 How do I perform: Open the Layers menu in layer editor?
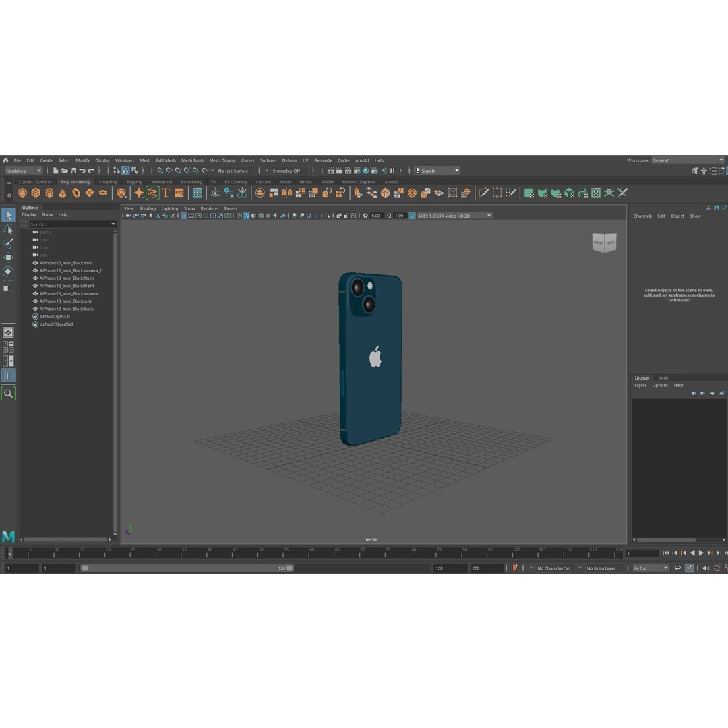click(640, 386)
